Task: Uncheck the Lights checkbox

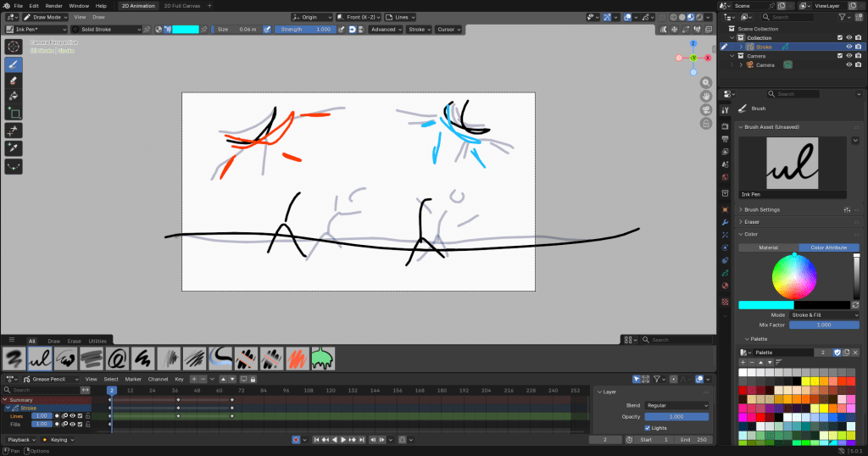Action: tap(648, 428)
